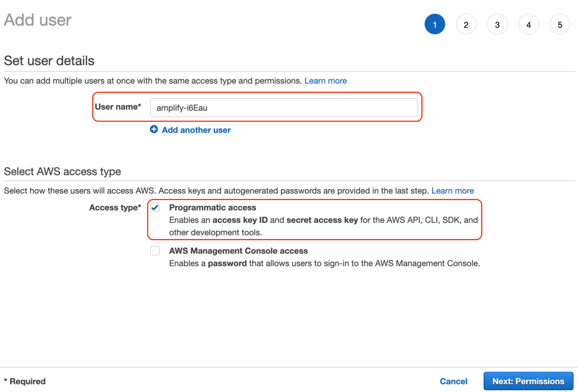This screenshot has width=578, height=392.
Task: Uncheck the Programmatic access checkbox
Action: 155,208
